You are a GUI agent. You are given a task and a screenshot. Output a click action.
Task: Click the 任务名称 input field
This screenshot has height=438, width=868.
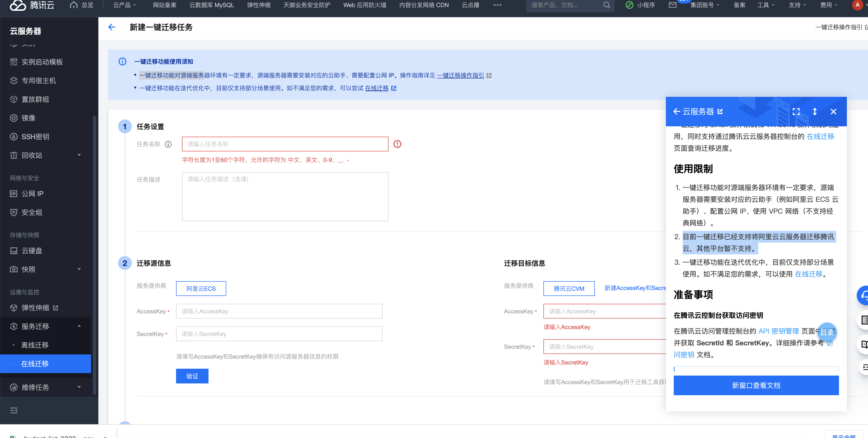point(285,144)
